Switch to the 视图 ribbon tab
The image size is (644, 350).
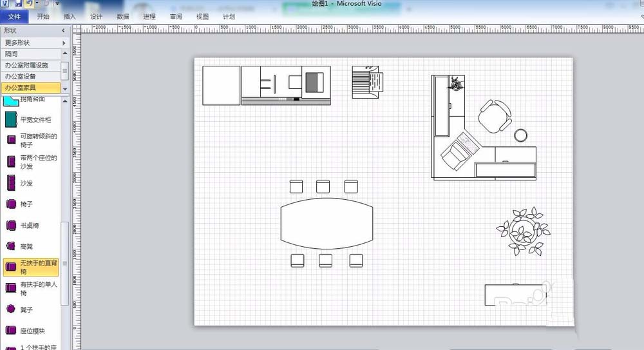pos(202,17)
